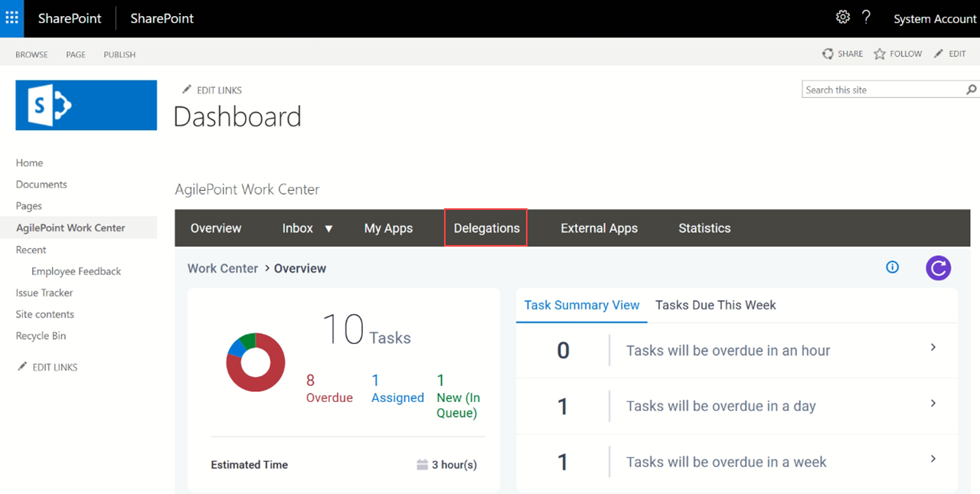
Task: Click the '10 Tasks' total
Action: coord(366,330)
